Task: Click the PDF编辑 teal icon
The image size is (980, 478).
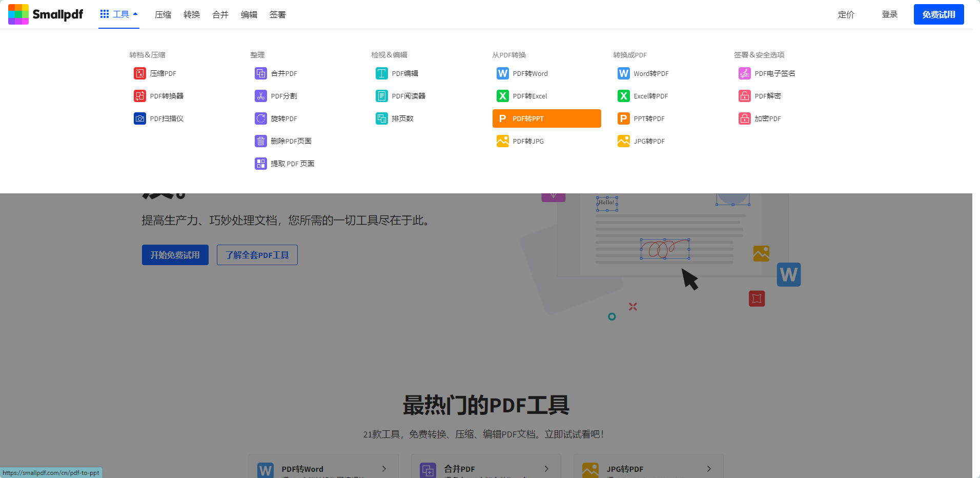Action: pos(382,73)
